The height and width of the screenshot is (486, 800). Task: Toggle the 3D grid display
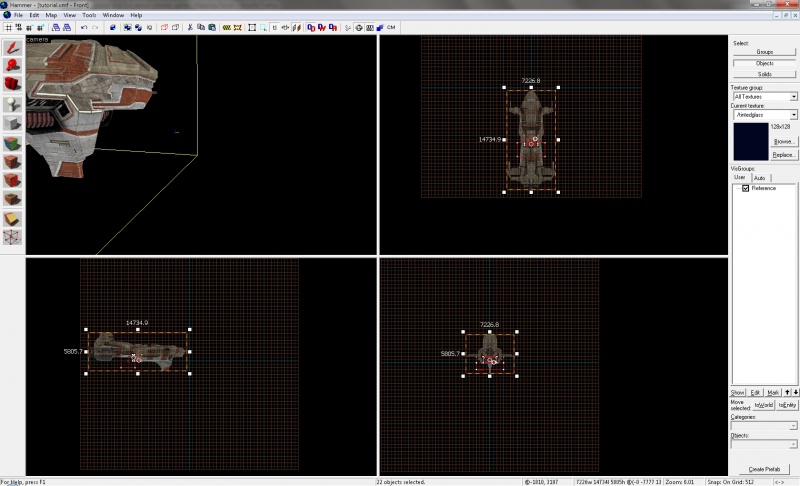[18, 28]
